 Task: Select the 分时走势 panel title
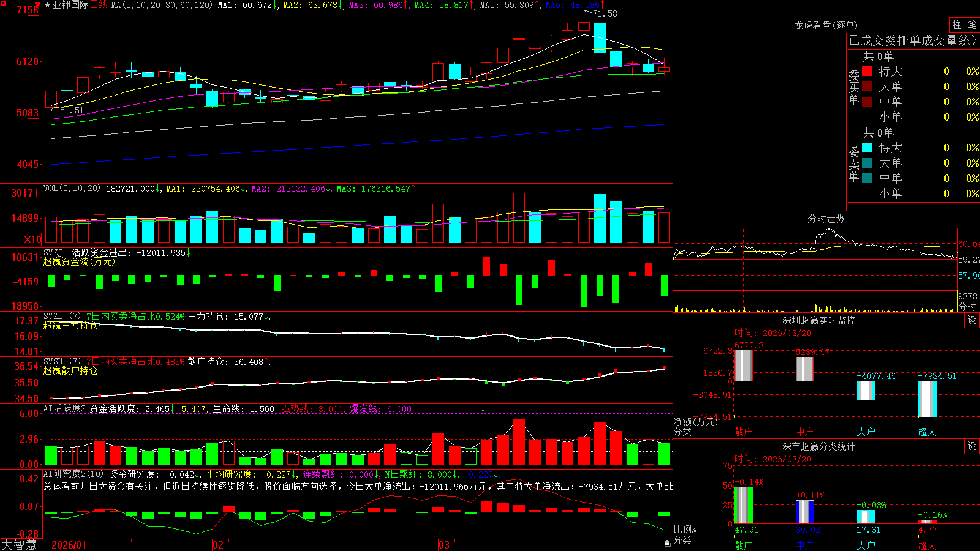click(x=826, y=219)
